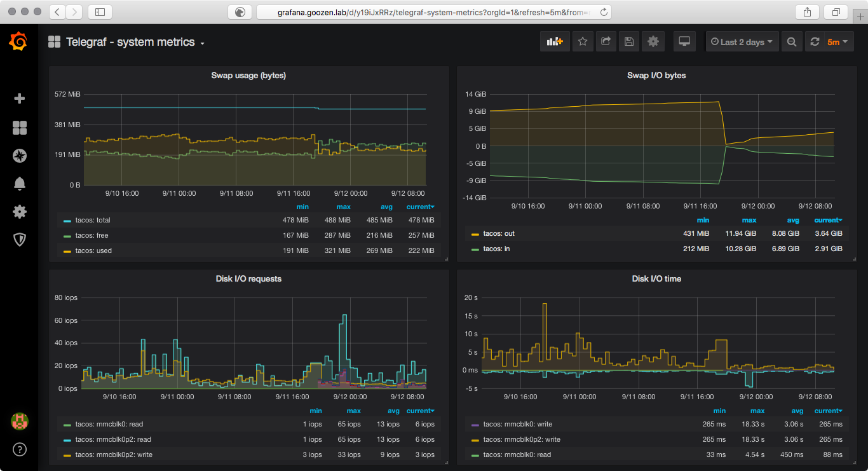
Task: Cycle view mode with monitor icon
Action: 684,42
